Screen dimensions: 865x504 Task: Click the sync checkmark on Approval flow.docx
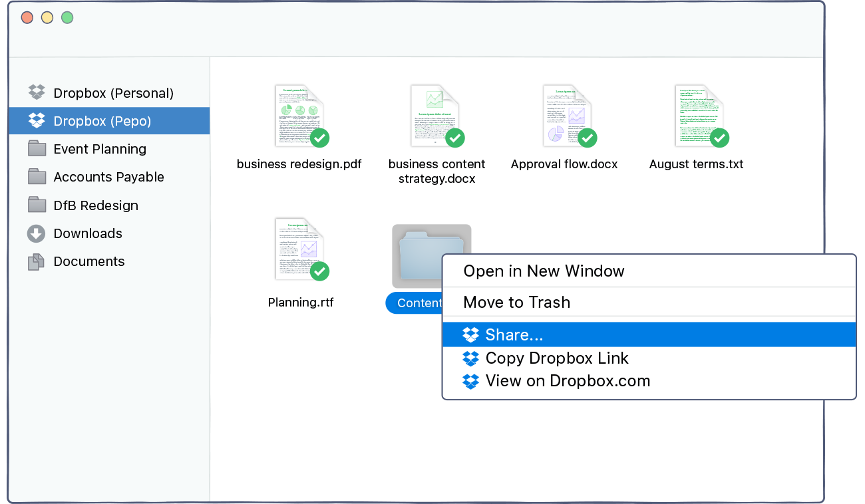(587, 139)
